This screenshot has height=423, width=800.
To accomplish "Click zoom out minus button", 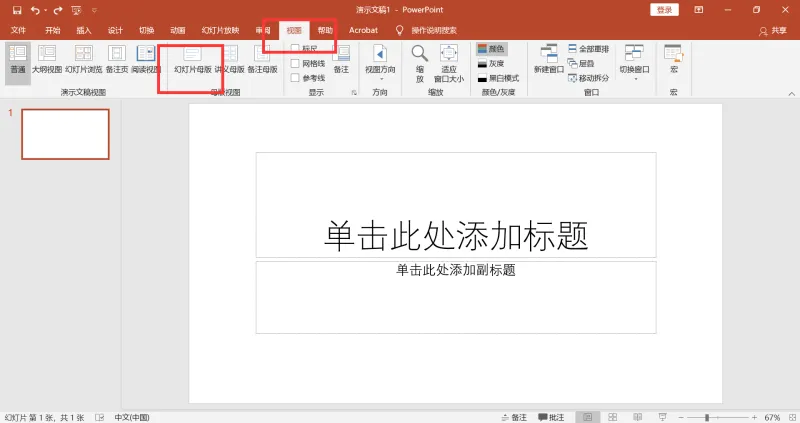I will pyautogui.click(x=681, y=417).
